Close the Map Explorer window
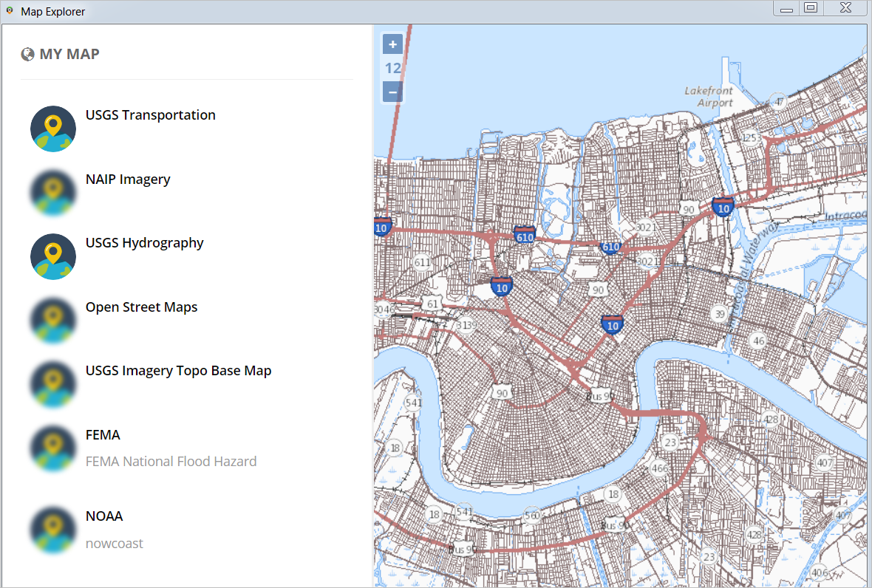Image resolution: width=872 pixels, height=588 pixels. [x=845, y=8]
